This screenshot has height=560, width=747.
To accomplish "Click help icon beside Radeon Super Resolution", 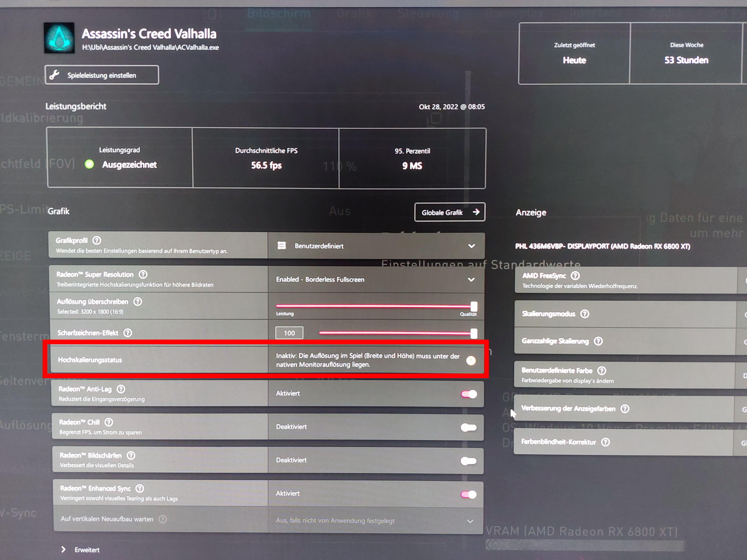I will (x=143, y=275).
